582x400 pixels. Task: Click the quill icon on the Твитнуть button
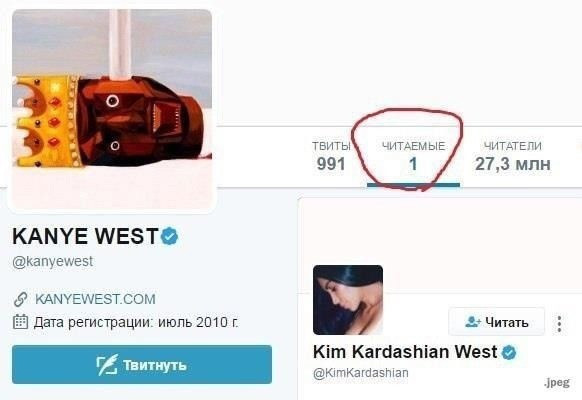point(107,365)
